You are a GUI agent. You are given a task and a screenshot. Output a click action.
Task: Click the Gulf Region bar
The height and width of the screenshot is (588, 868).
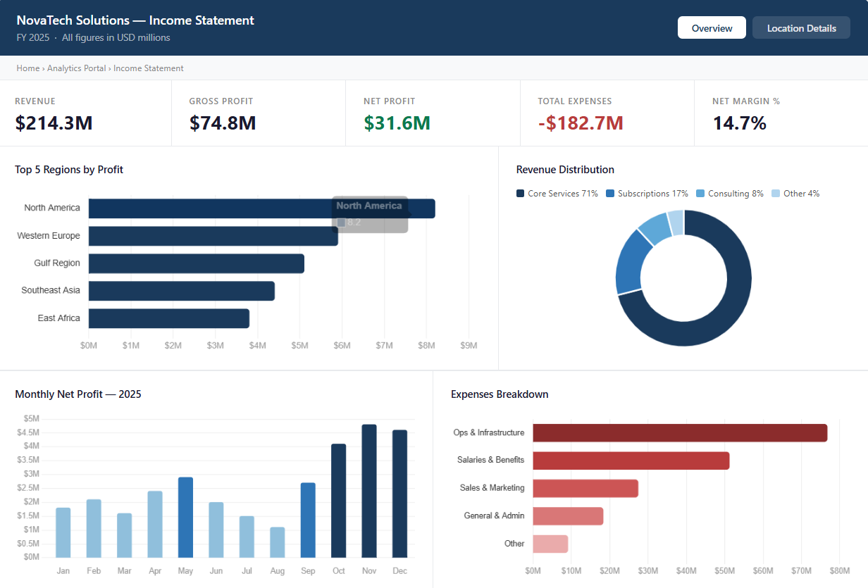coord(197,263)
